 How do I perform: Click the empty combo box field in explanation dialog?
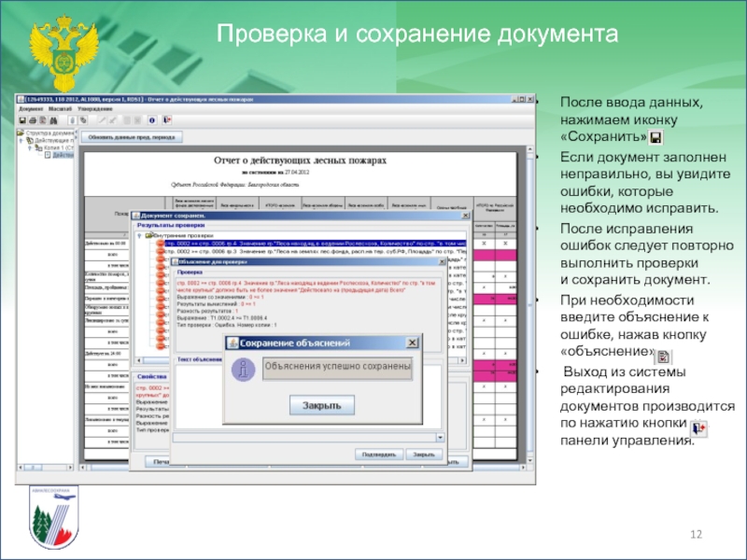tap(304, 437)
